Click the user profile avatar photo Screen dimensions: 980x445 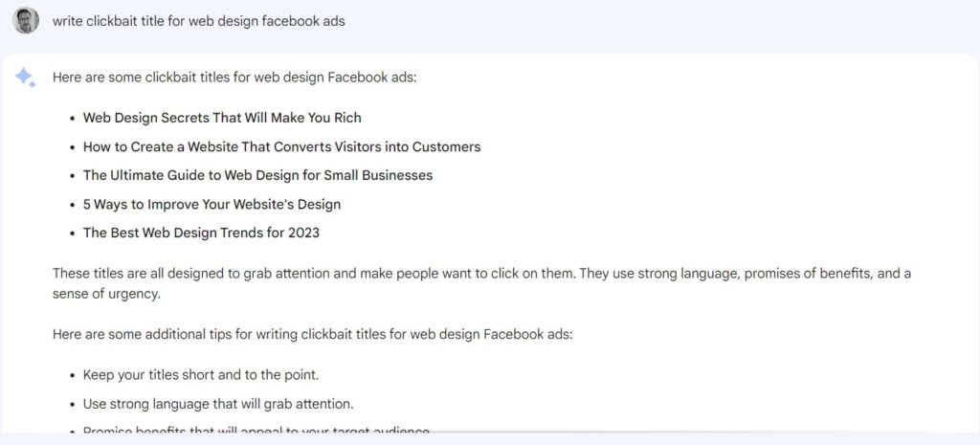pyautogui.click(x=26, y=21)
